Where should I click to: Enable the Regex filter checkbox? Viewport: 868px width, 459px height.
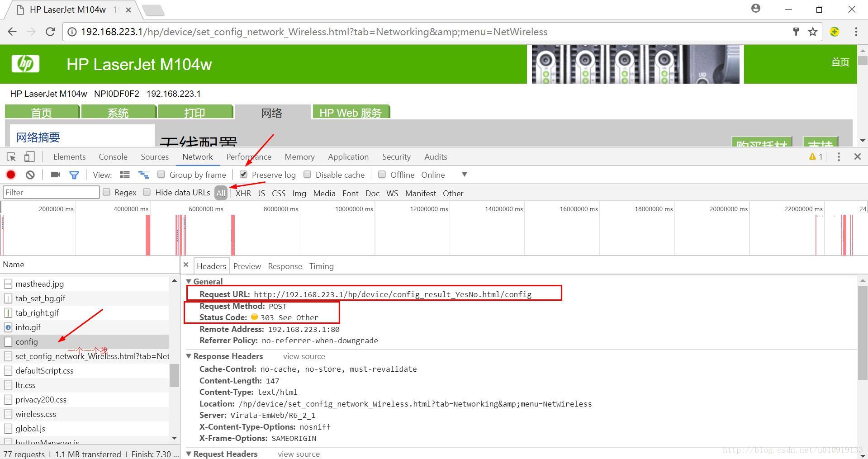[x=106, y=192]
